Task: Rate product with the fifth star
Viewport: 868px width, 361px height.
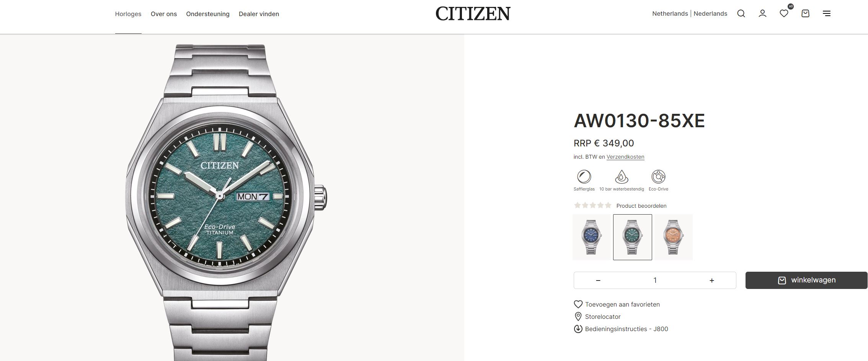Action: point(608,205)
